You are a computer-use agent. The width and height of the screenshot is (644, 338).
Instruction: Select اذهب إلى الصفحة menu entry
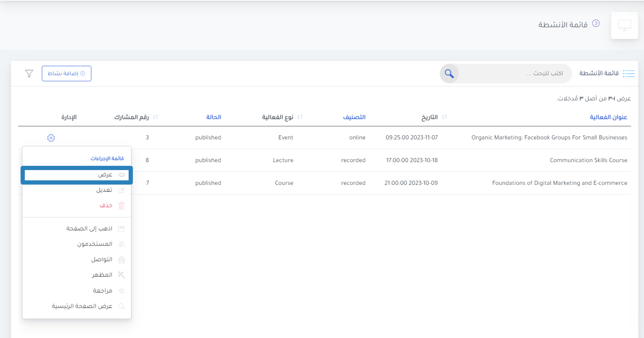(x=77, y=228)
